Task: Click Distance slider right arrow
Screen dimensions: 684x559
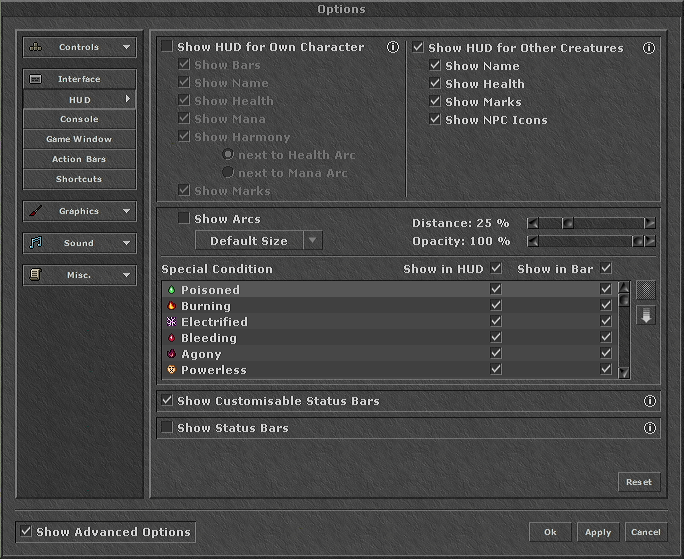Action: 650,223
